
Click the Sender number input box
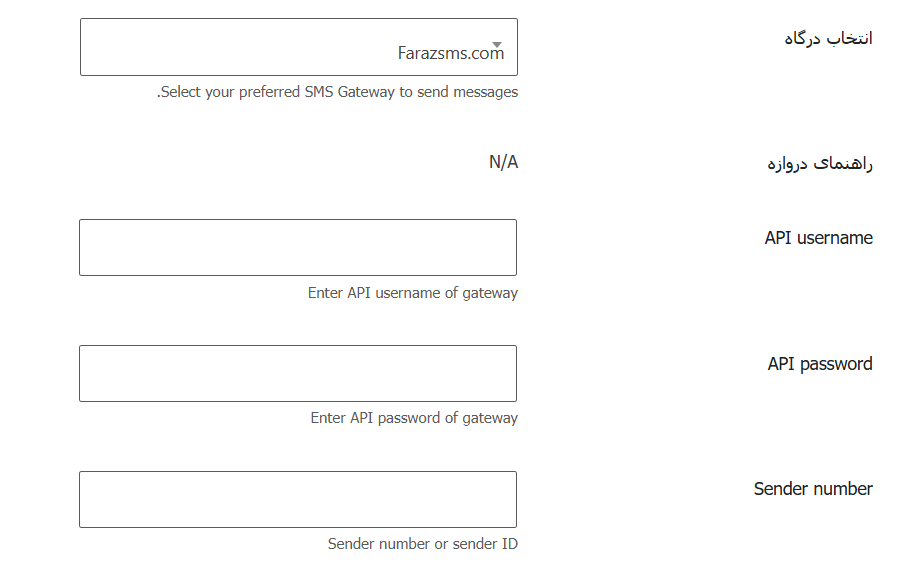(298, 500)
